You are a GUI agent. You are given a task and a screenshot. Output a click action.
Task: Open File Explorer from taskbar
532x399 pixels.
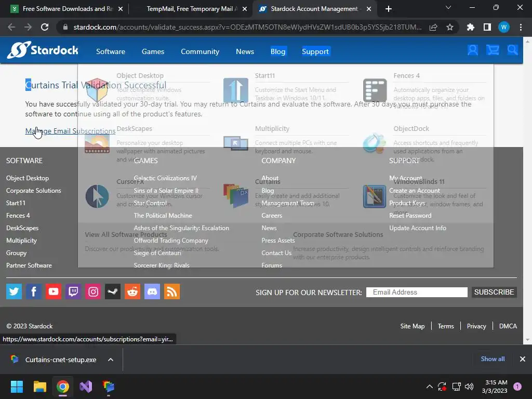pos(39,387)
